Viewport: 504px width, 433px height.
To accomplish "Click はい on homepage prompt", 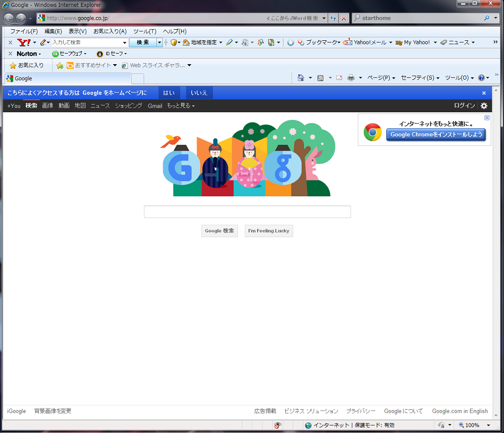I will 169,93.
